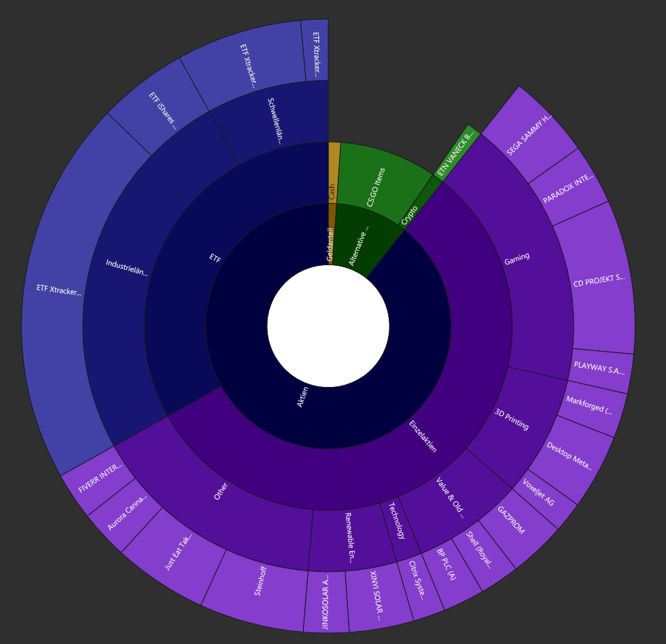This screenshot has height=644, width=666.
Task: Select the Citrix Syste... segment
Action: (419, 587)
